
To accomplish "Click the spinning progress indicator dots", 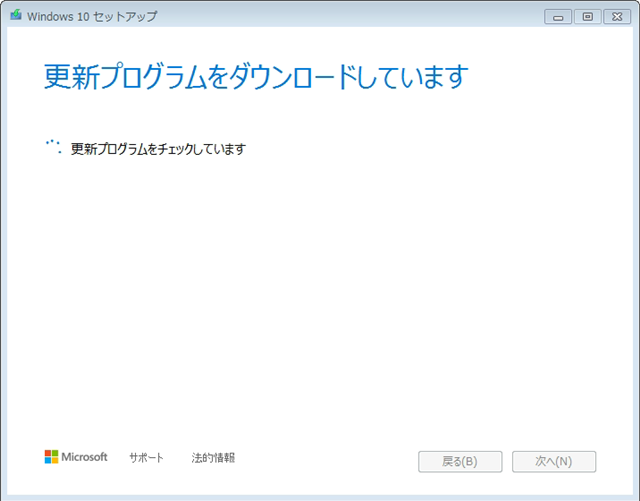I will click(53, 147).
